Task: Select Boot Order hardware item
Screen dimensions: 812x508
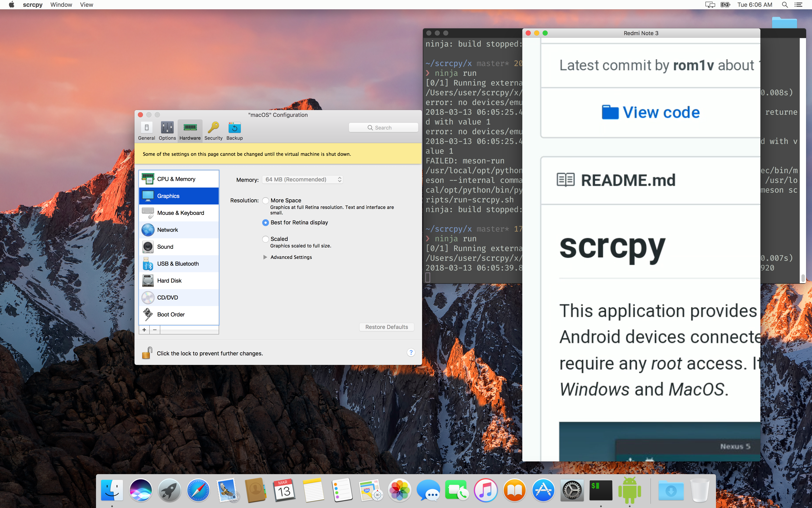Action: coord(179,315)
